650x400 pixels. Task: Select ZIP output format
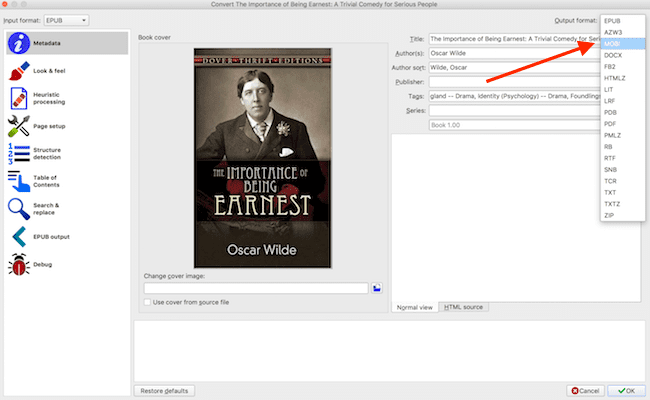tap(622, 215)
